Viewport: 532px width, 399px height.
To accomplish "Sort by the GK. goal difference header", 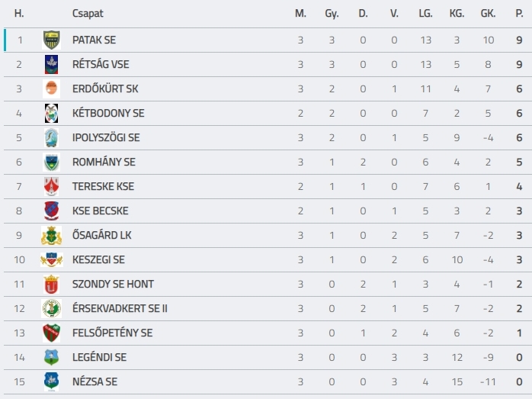I will [488, 14].
